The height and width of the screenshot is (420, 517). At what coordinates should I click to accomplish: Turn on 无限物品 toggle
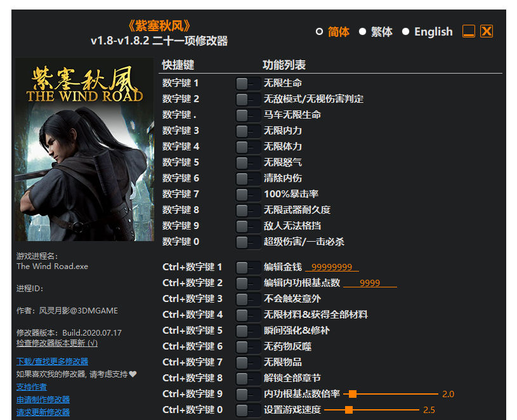248,362
